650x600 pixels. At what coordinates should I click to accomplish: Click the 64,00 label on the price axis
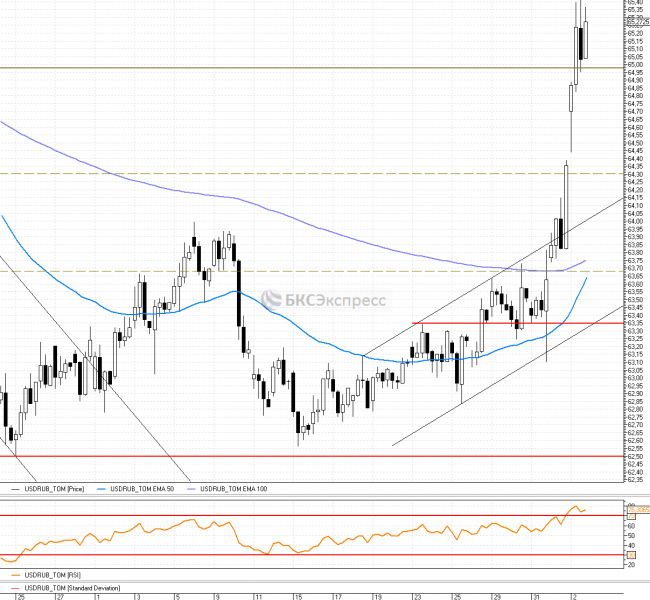pos(633,221)
